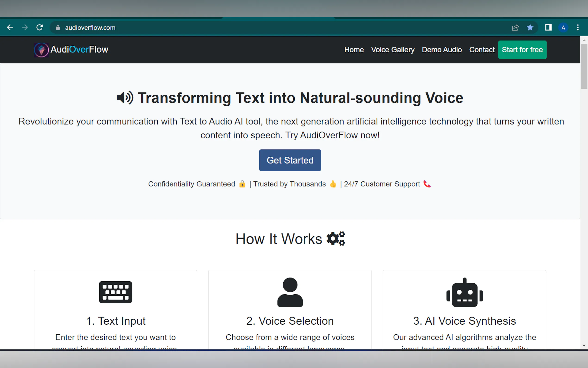Screen dimensions: 588x368
Task: Go to Home nav item
Action: tap(354, 50)
